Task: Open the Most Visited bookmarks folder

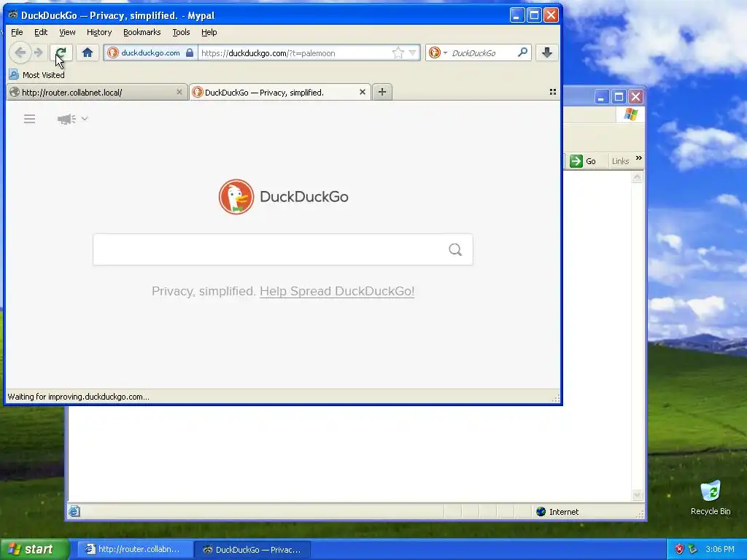Action: coord(36,75)
